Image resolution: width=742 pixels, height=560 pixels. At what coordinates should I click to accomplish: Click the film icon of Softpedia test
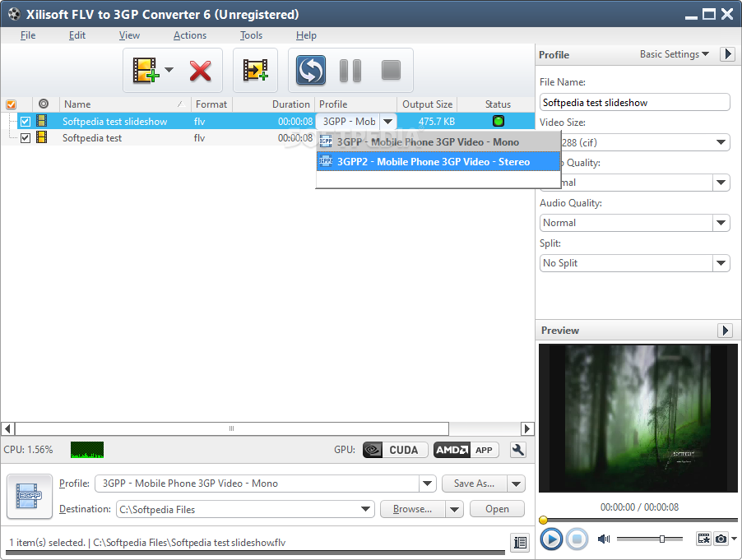[42, 137]
